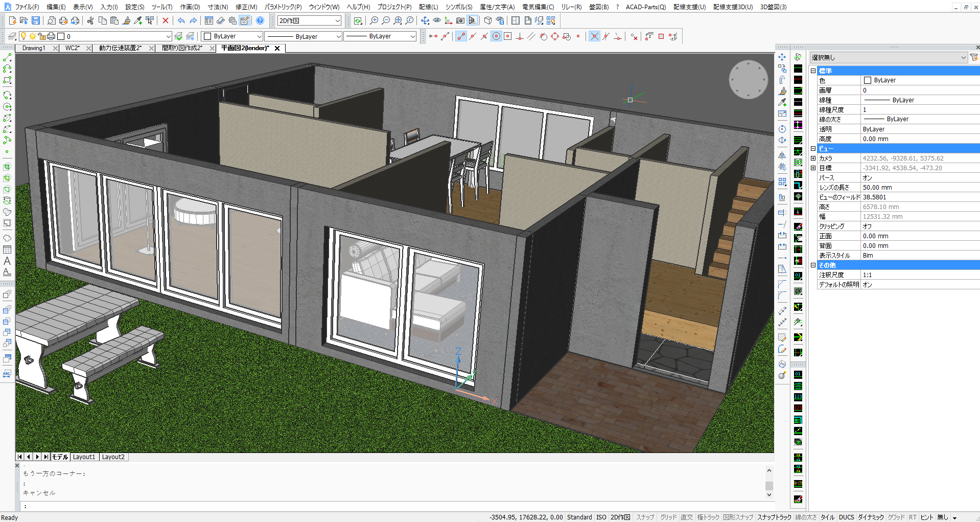980x522 pixels.
Task: Switch to the Drawing1 tab
Action: point(34,48)
